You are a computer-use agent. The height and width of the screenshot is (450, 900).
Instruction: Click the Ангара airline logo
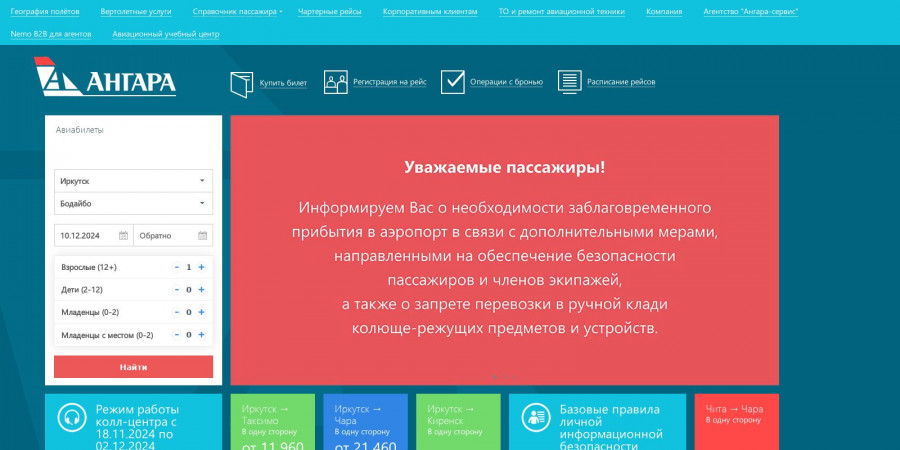105,77
